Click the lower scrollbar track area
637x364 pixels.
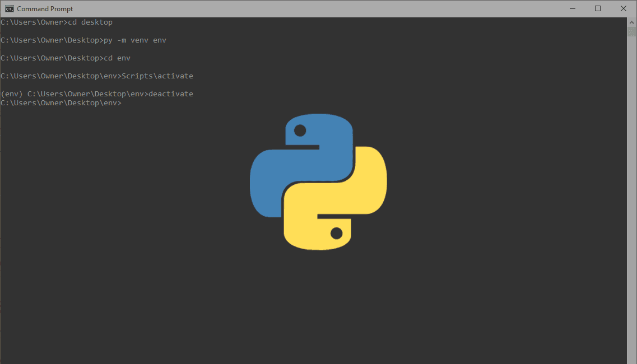coord(632,224)
